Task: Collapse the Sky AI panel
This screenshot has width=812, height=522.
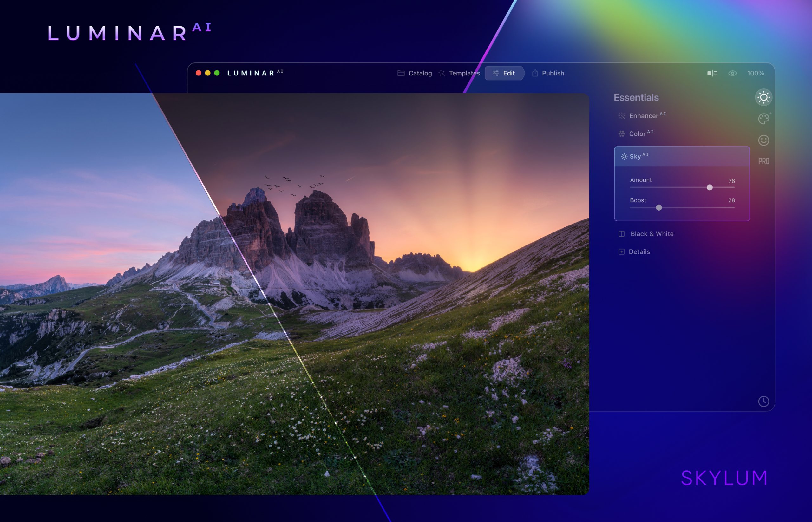Action: coord(637,156)
